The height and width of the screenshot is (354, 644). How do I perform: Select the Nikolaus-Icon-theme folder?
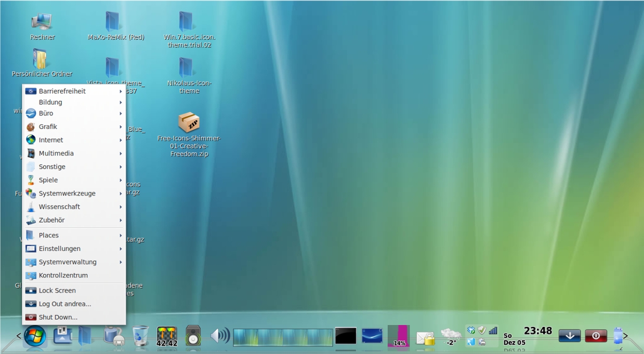pos(189,75)
